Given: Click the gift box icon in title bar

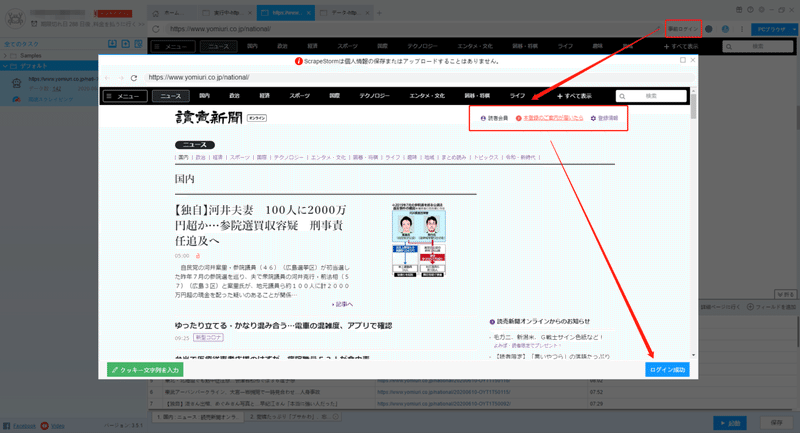Looking at the screenshot, I should point(739,10).
